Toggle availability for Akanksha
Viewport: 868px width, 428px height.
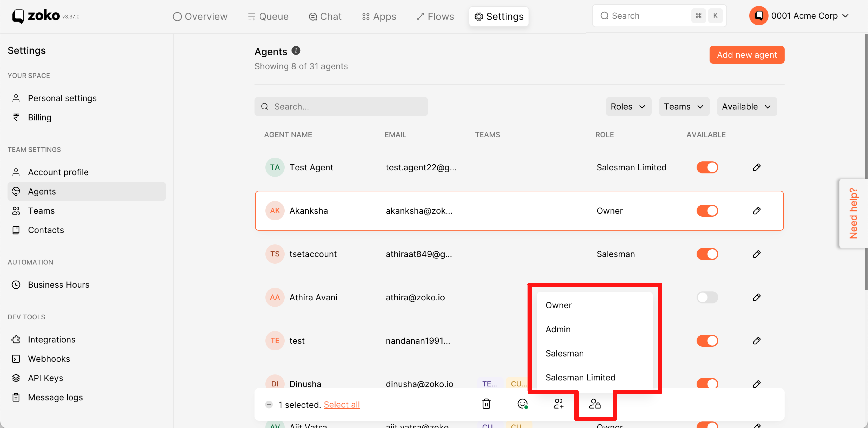pos(707,211)
